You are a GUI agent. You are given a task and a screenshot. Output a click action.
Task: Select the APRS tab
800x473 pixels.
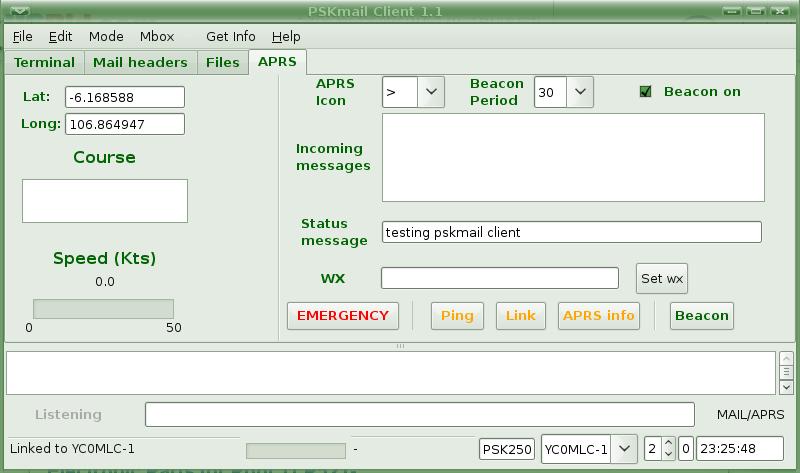[x=277, y=62]
